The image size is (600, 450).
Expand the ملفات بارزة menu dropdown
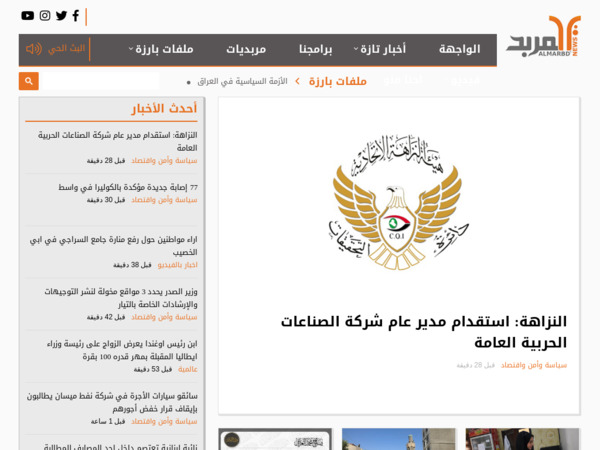[161, 49]
